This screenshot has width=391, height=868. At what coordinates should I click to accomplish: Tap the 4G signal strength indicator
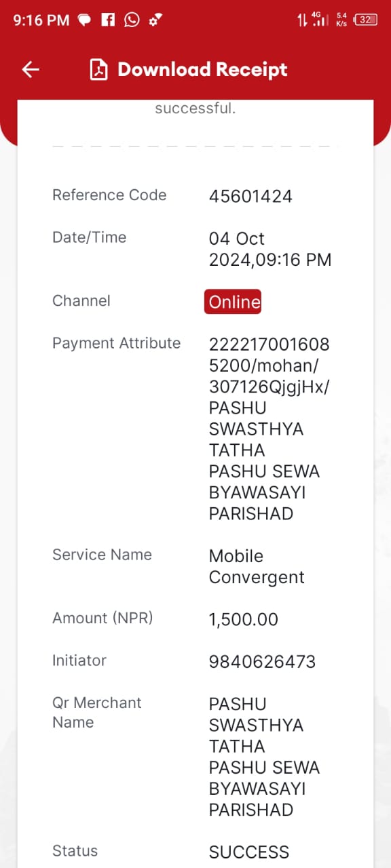[x=320, y=19]
